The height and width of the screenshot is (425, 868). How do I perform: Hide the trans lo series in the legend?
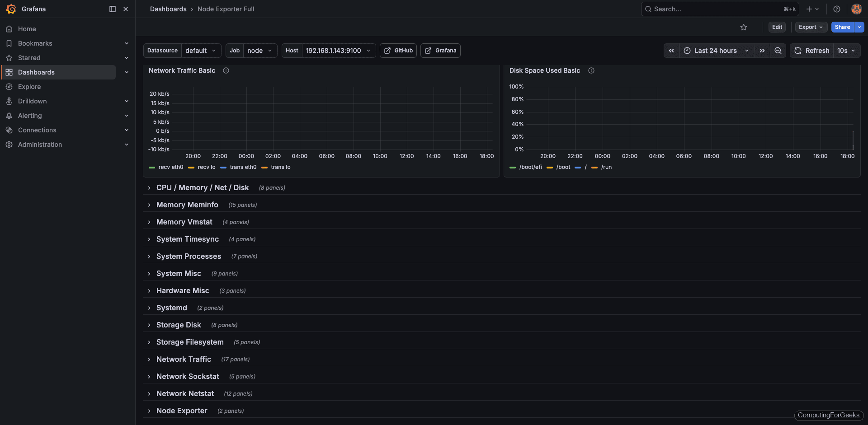click(281, 167)
